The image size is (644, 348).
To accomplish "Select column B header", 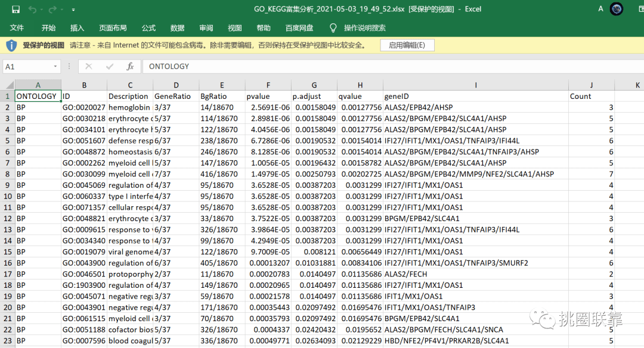I will click(x=84, y=85).
